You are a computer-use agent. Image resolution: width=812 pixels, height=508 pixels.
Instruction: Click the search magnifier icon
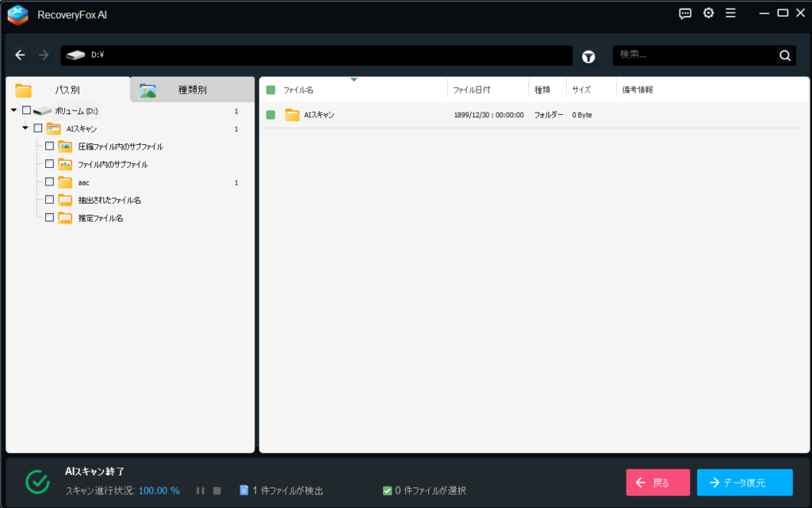pos(784,55)
